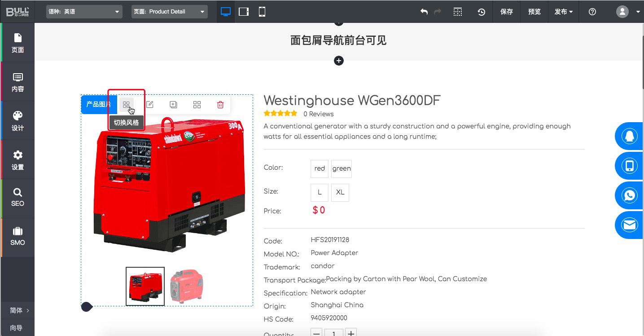Image resolution: width=644 pixels, height=336 pixels.
Task: Open the Design (设计) sidebar tab
Action: (x=18, y=121)
